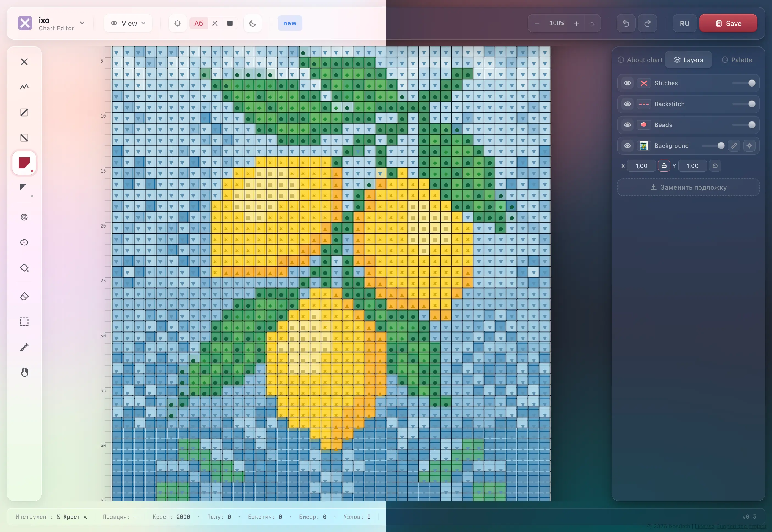
Task: Click the 100% zoom level display
Action: (557, 23)
